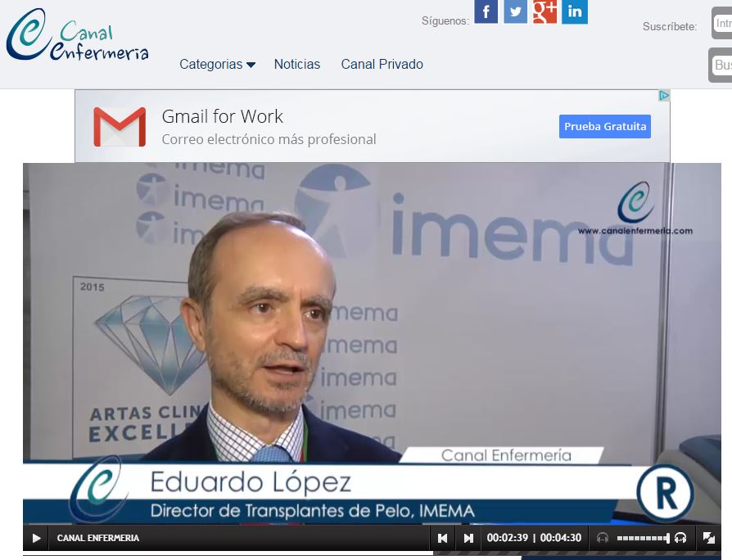The image size is (732, 560).
Task: Toggle fullscreen mode in the player
Action: tap(709, 538)
